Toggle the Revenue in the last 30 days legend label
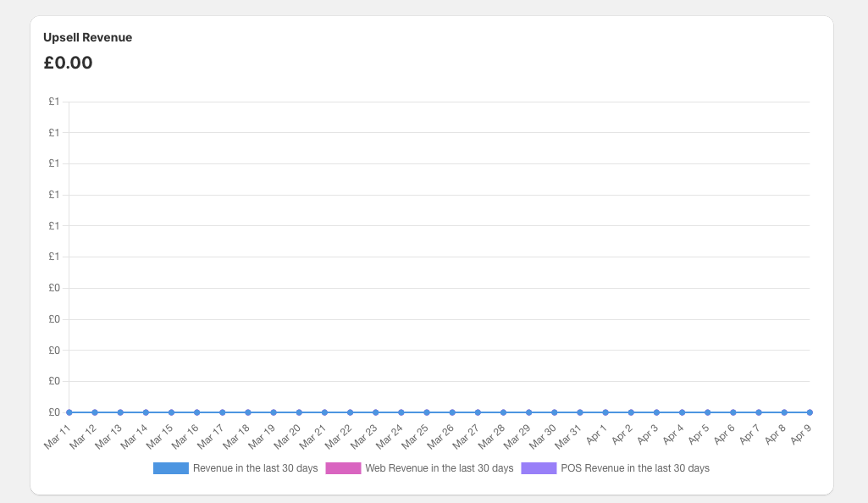The height and width of the screenshot is (503, 868). click(255, 468)
